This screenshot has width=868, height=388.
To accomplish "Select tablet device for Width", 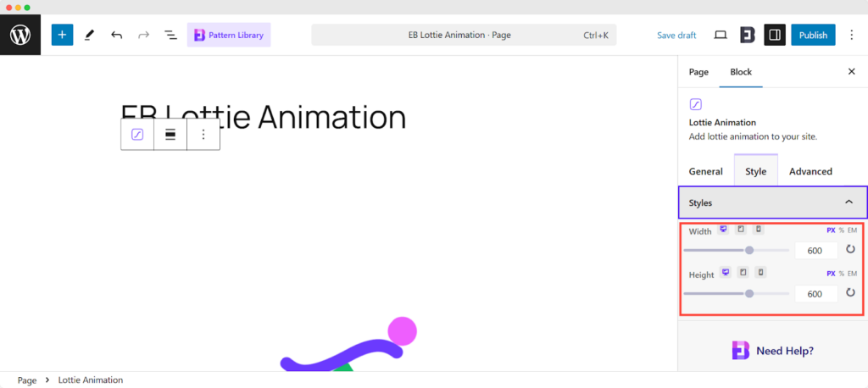I will [741, 230].
